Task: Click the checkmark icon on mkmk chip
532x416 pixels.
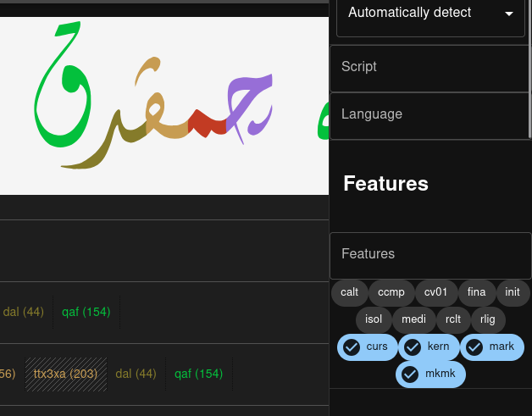Action: click(410, 374)
